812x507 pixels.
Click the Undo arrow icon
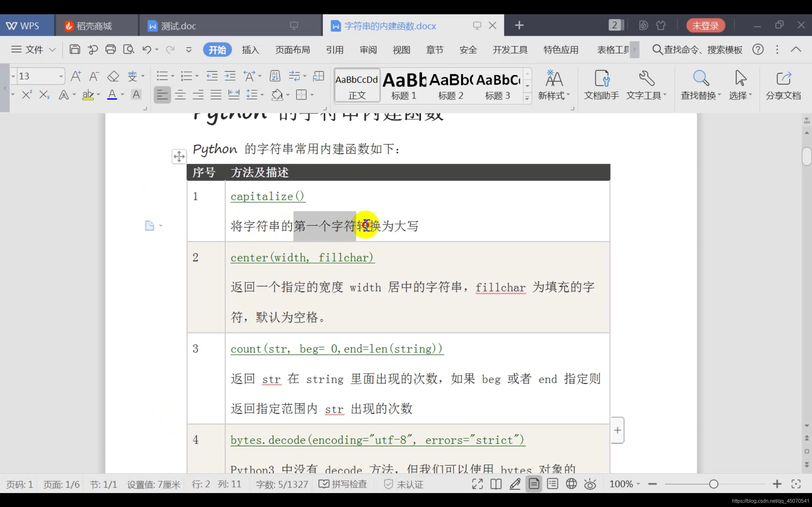(146, 50)
